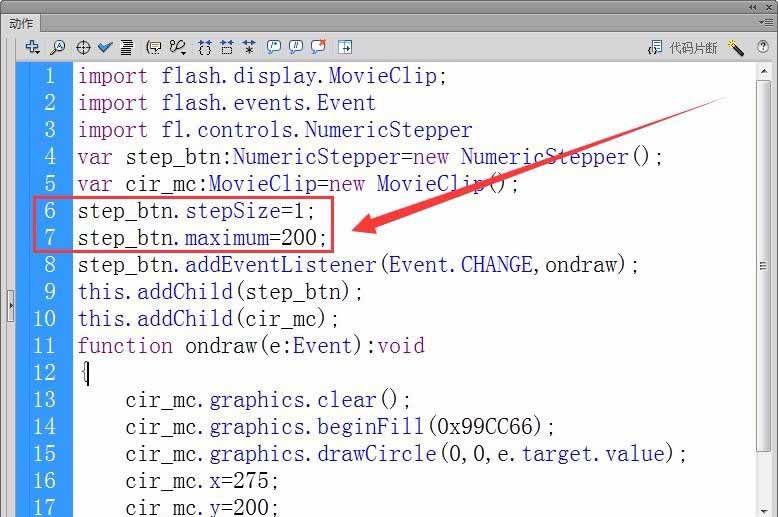Click 'function' keyword on line 11
Image resolution: width=778 pixels, height=517 pixels.
point(125,345)
